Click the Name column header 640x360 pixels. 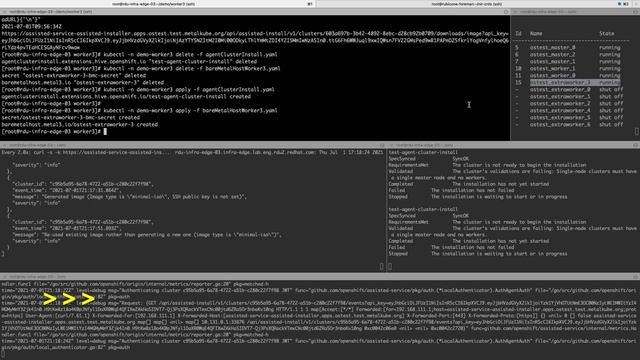coord(536,33)
